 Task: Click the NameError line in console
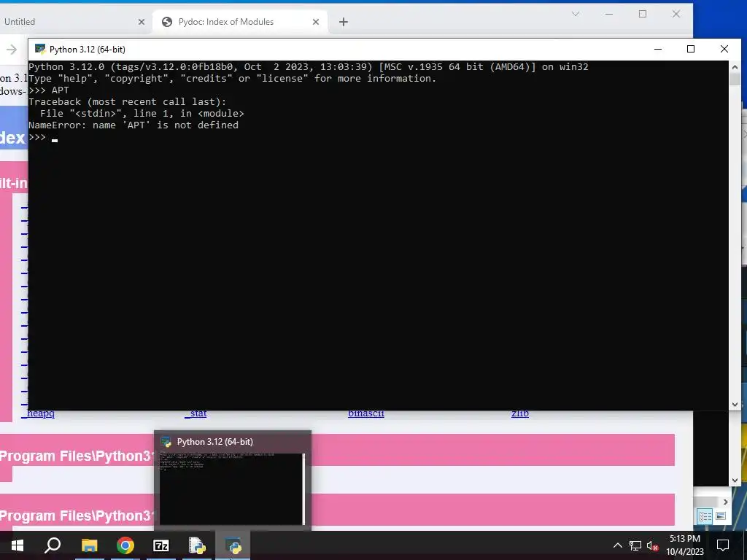tap(133, 125)
